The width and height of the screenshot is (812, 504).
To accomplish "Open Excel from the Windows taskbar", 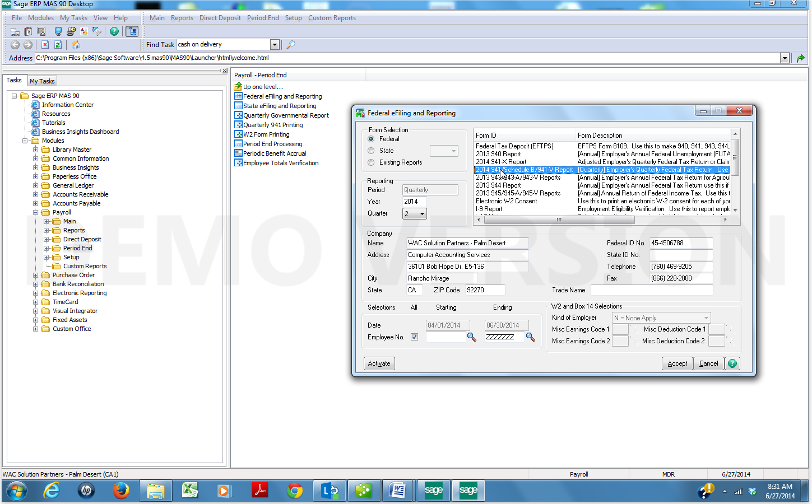I will (190, 491).
